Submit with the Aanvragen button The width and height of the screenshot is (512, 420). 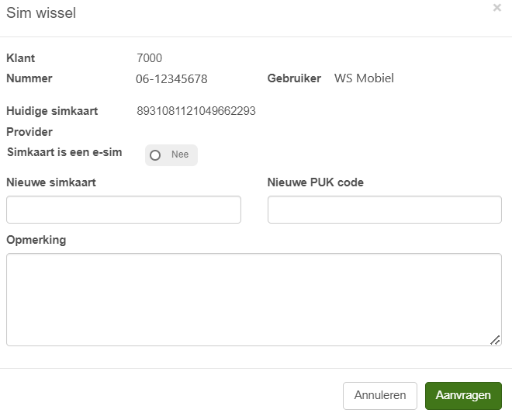(x=463, y=395)
